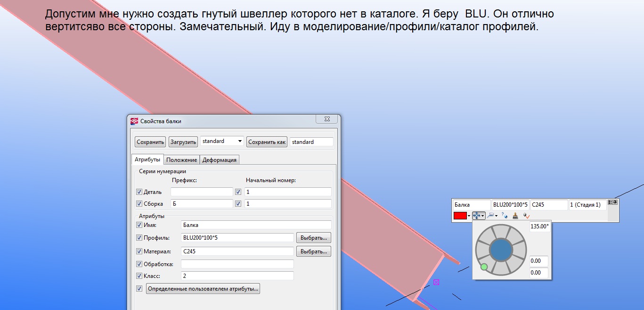Click the Сохранить button
Viewport: 644px width, 310px height.
click(x=150, y=142)
